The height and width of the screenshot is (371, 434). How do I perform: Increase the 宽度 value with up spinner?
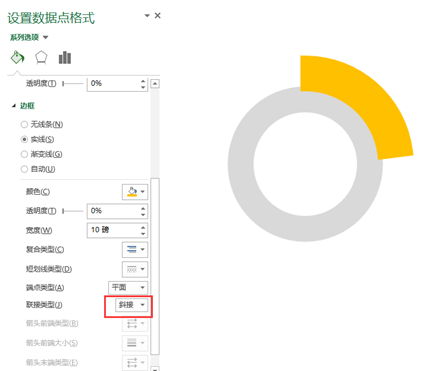tap(143, 227)
